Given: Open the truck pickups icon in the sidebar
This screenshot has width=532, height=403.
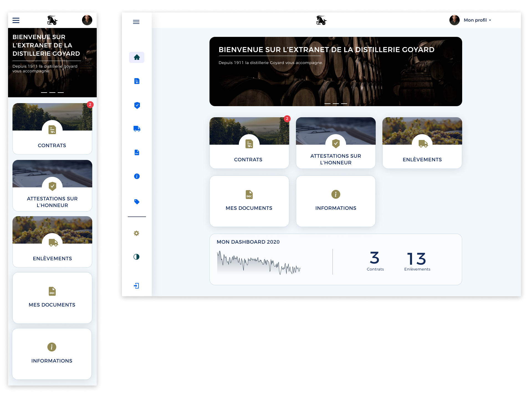Looking at the screenshot, I should coord(137,129).
